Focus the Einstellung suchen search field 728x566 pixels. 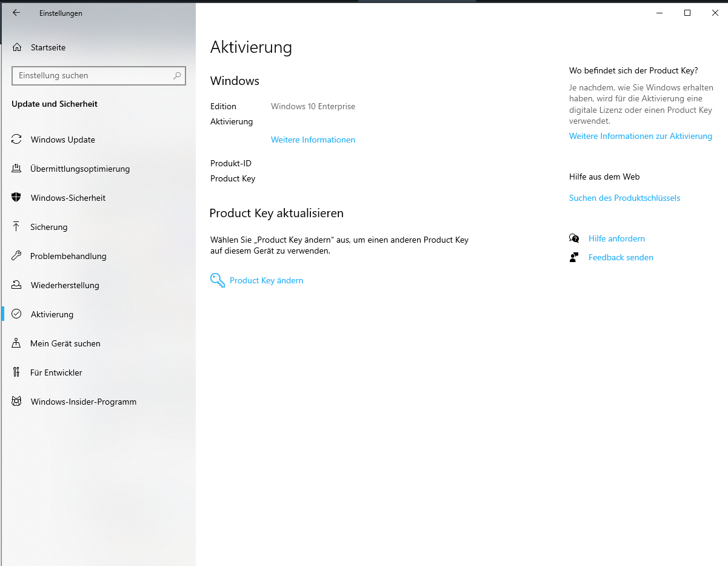[99, 76]
